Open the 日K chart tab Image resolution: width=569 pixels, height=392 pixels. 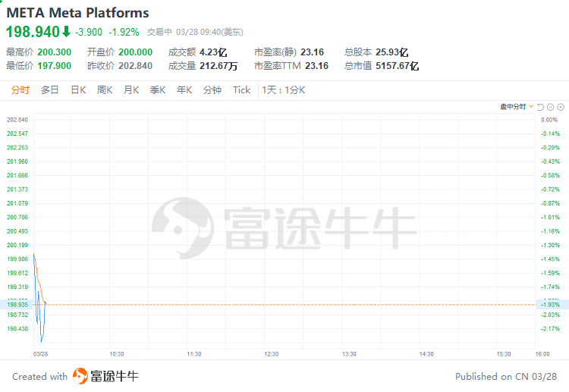(x=78, y=90)
